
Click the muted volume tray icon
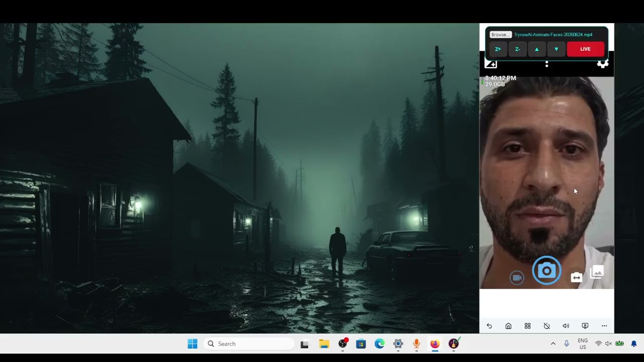pos(608,344)
